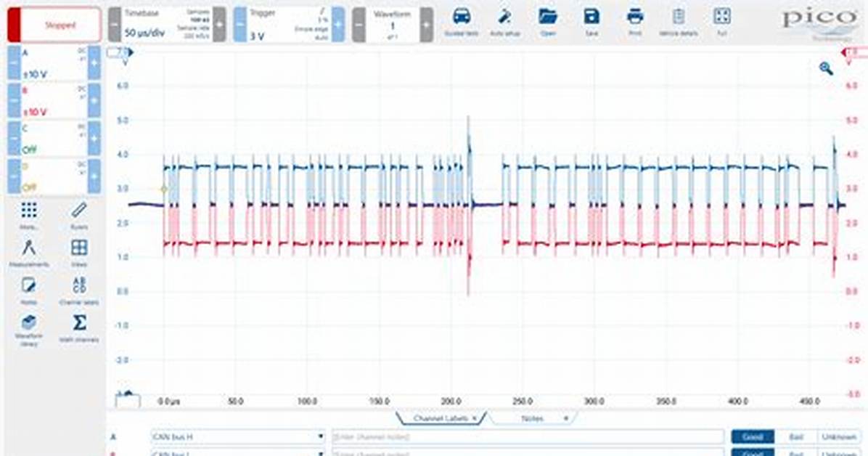This screenshot has width=868, height=456.
Task: Click Channel A channel notes input field
Action: coord(528,436)
